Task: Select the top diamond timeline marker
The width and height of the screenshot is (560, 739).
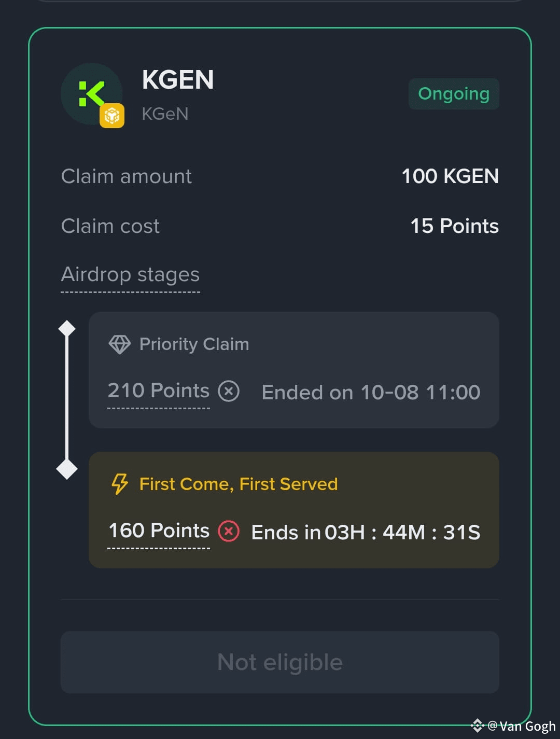Action: coord(67,329)
